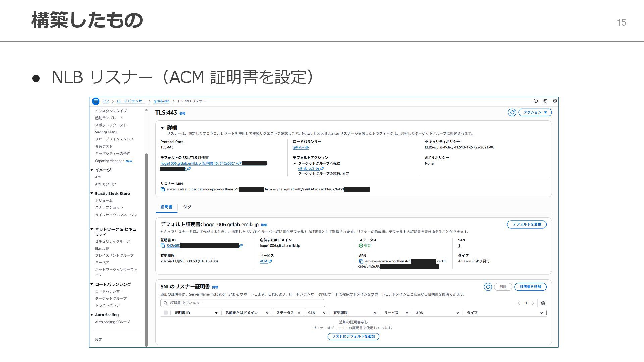
Task: Select the 証明書 tab
Action: tap(166, 207)
